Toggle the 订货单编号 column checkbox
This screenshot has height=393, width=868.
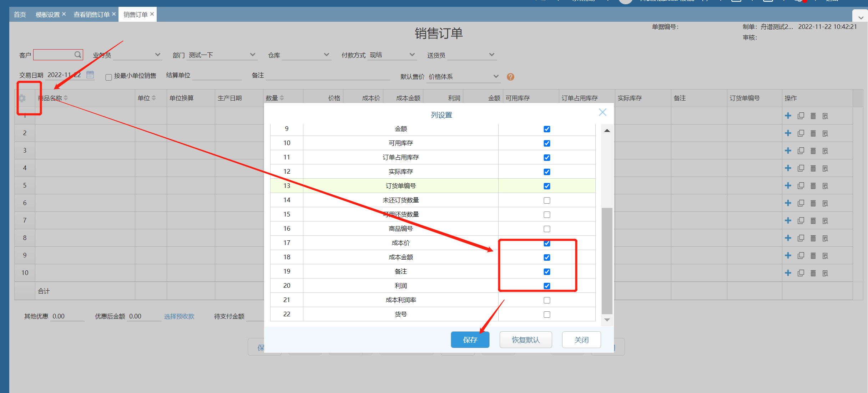547,186
